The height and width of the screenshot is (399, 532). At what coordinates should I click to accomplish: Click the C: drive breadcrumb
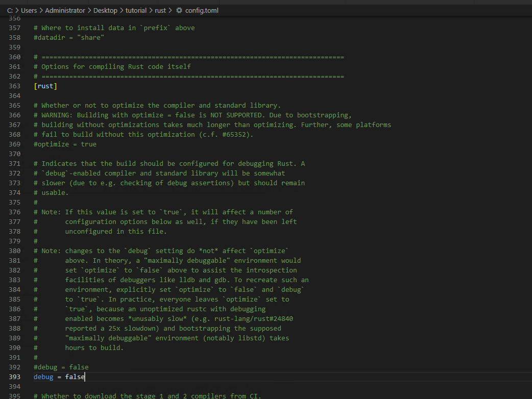(x=10, y=10)
